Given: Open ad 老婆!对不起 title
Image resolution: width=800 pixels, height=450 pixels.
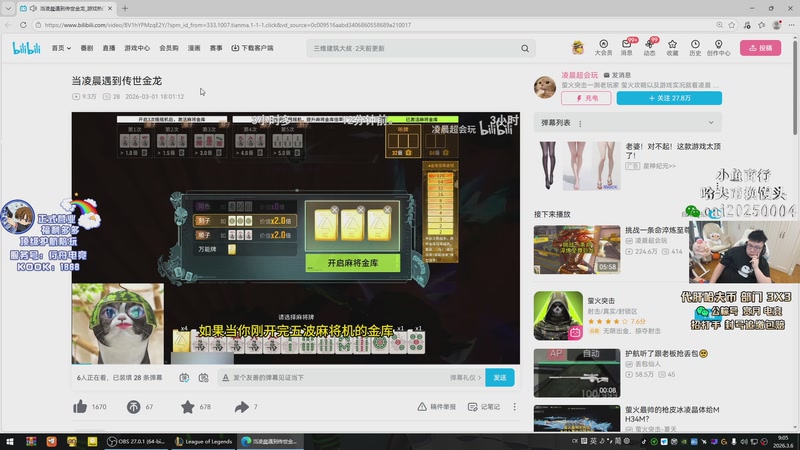Looking at the screenshot, I should tap(673, 151).
